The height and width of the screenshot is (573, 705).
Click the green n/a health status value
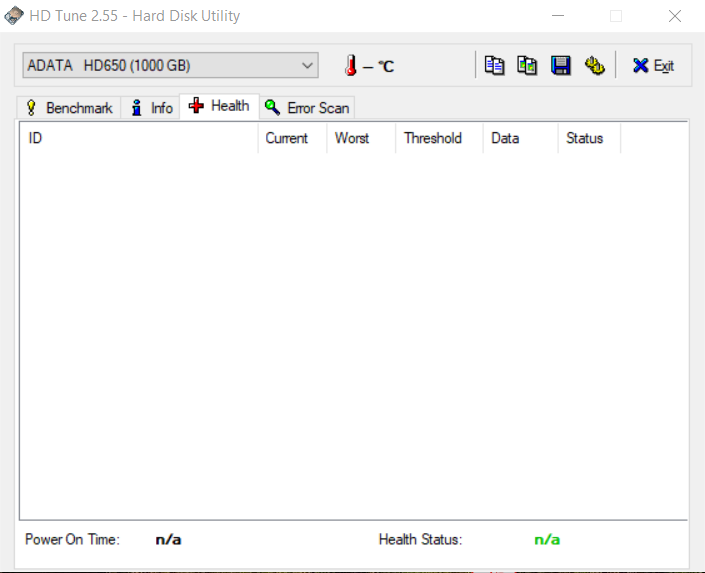[x=547, y=539]
